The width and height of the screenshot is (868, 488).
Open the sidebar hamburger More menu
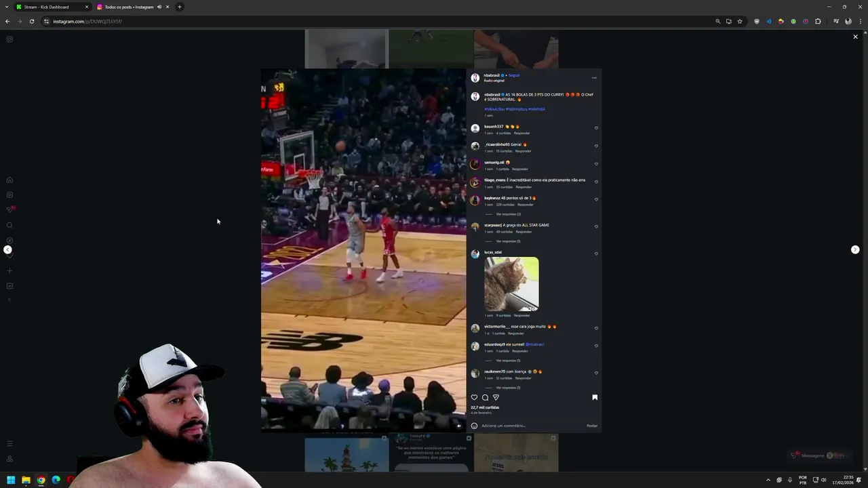9,443
